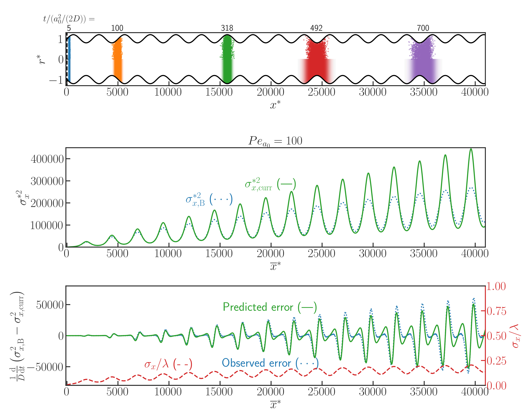Click the green sigma x,curr legend label
This screenshot has width=525, height=420.
click(x=270, y=185)
